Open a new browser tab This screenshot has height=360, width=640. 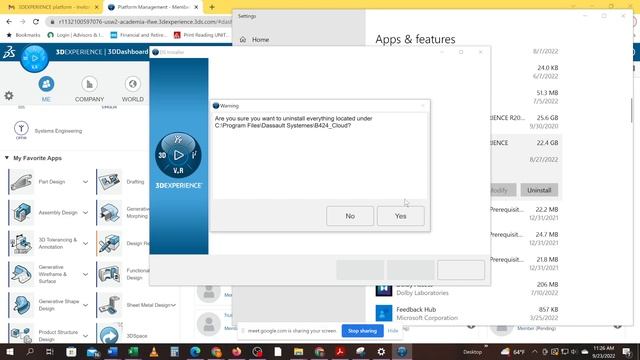pos(211,7)
